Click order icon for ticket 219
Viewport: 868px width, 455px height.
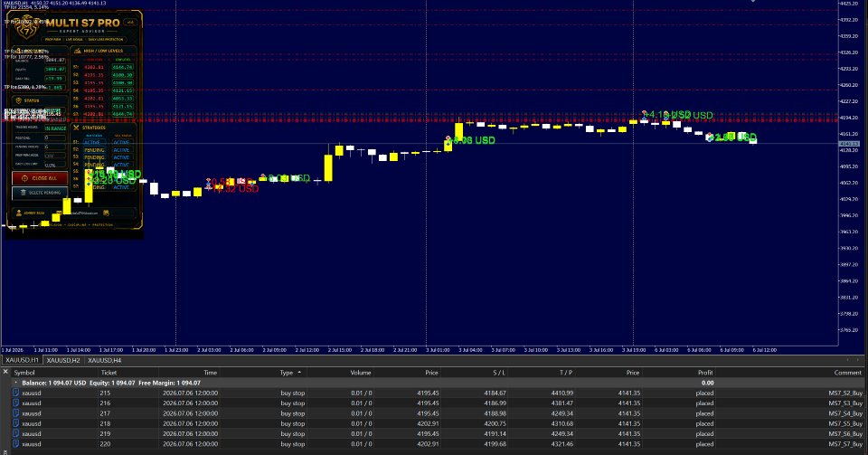coord(16,433)
